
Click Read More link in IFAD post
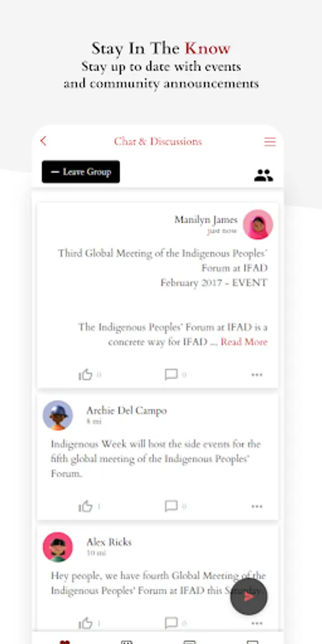pos(244,342)
